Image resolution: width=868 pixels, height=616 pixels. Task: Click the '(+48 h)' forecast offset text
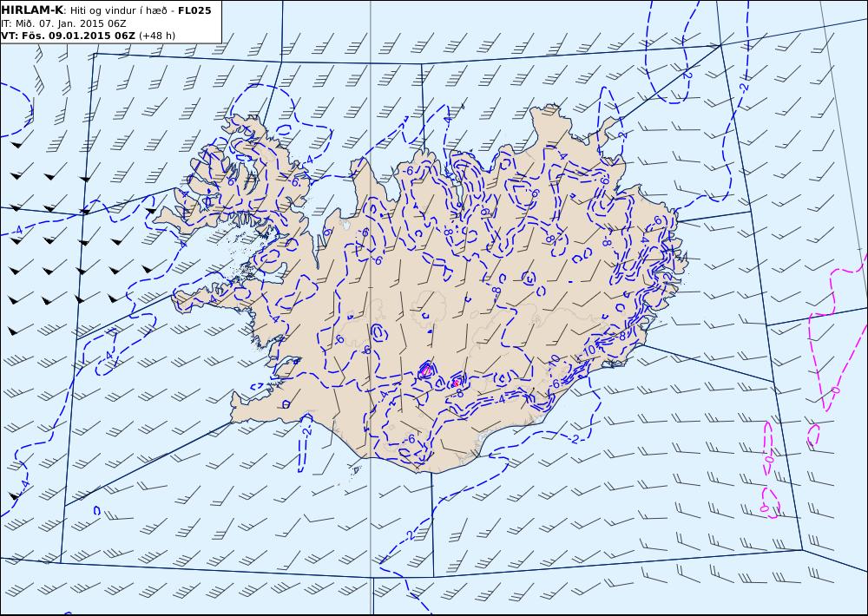coord(156,36)
